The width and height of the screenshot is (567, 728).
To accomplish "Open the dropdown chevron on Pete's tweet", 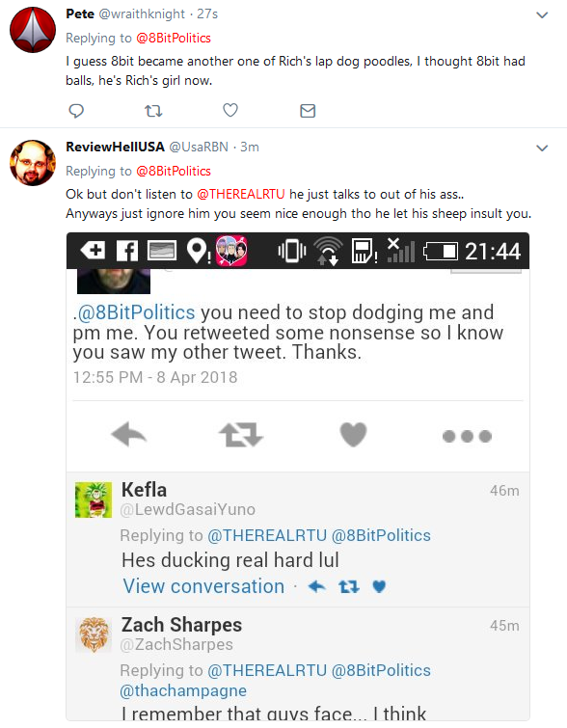I will click(542, 15).
